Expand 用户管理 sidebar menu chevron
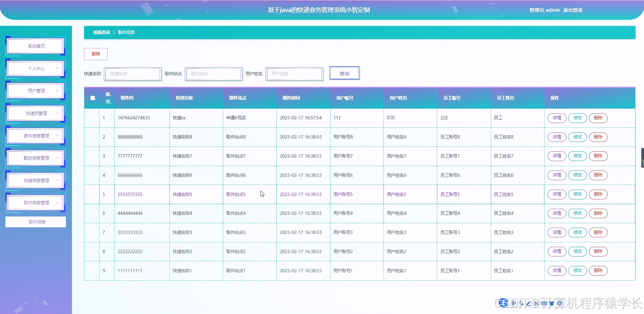 point(57,90)
